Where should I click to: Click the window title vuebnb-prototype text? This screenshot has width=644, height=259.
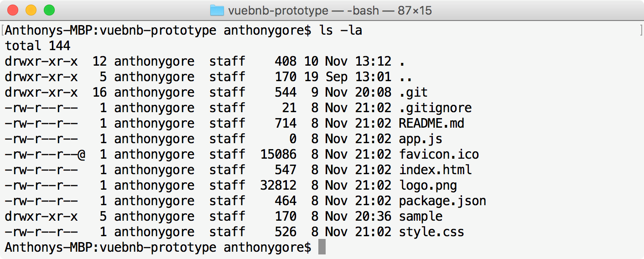click(279, 10)
